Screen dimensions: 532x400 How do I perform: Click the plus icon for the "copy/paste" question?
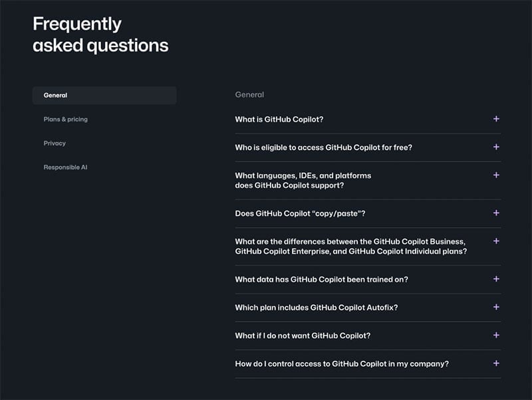click(x=496, y=213)
